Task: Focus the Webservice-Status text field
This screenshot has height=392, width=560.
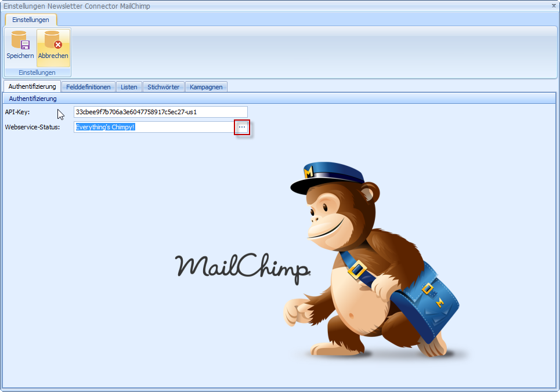Action: click(x=154, y=127)
